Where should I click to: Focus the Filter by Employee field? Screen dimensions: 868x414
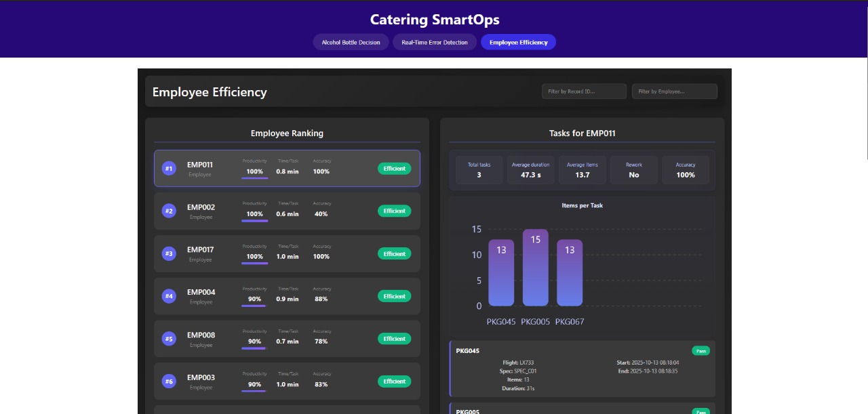pyautogui.click(x=674, y=91)
